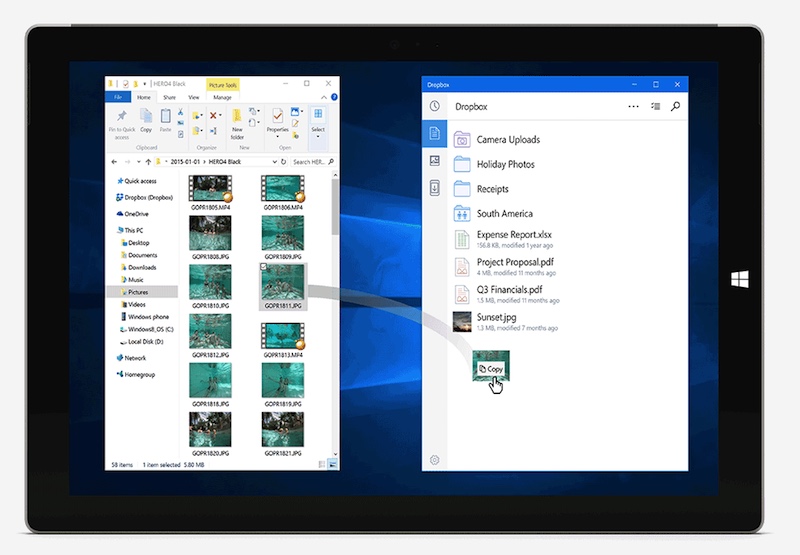Select Dropbox in Explorer navigation pane

(145, 197)
